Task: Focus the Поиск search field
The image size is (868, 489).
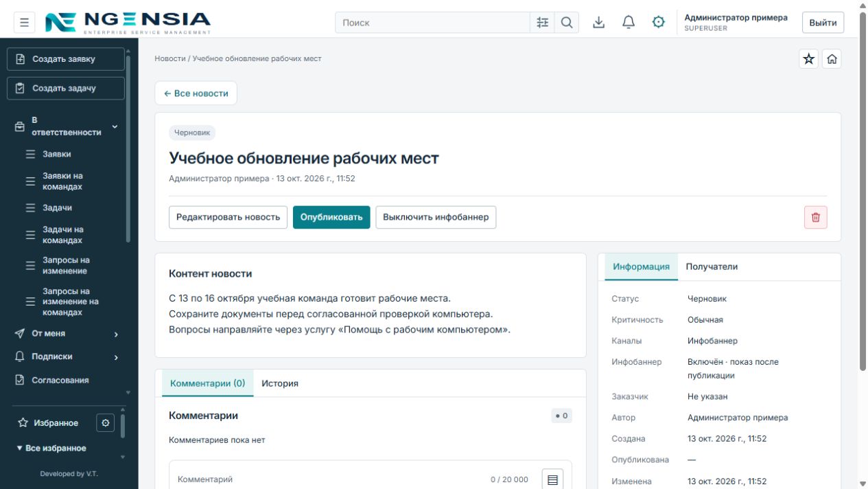Action: [432, 23]
